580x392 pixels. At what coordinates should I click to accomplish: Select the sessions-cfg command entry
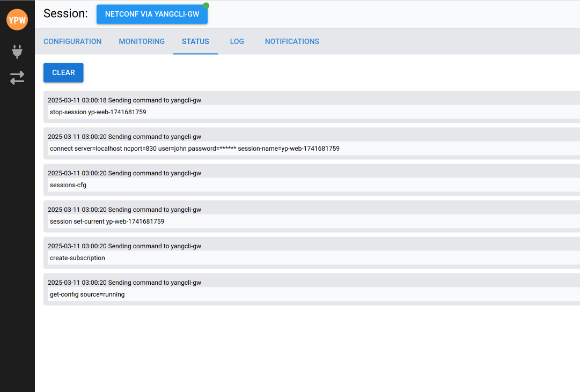68,185
